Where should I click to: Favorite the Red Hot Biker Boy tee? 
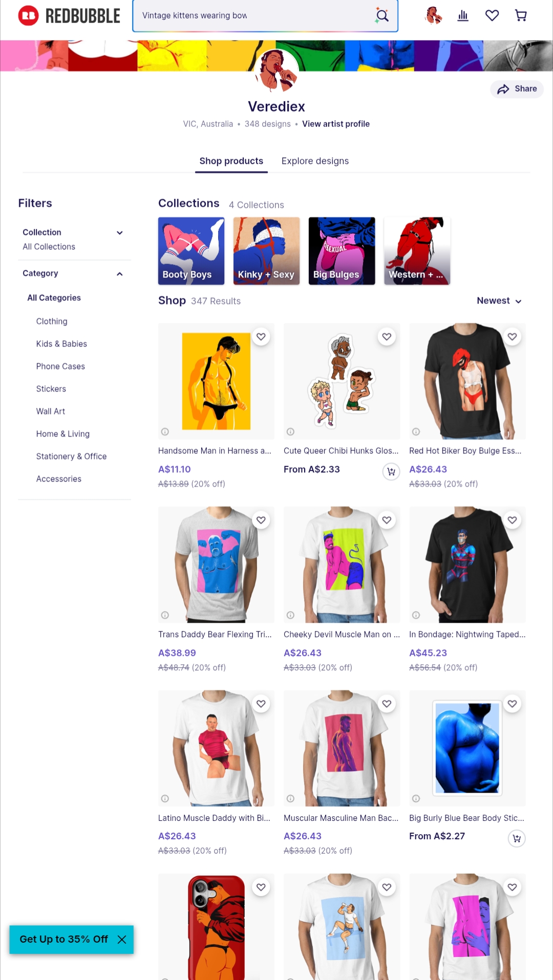[512, 337]
